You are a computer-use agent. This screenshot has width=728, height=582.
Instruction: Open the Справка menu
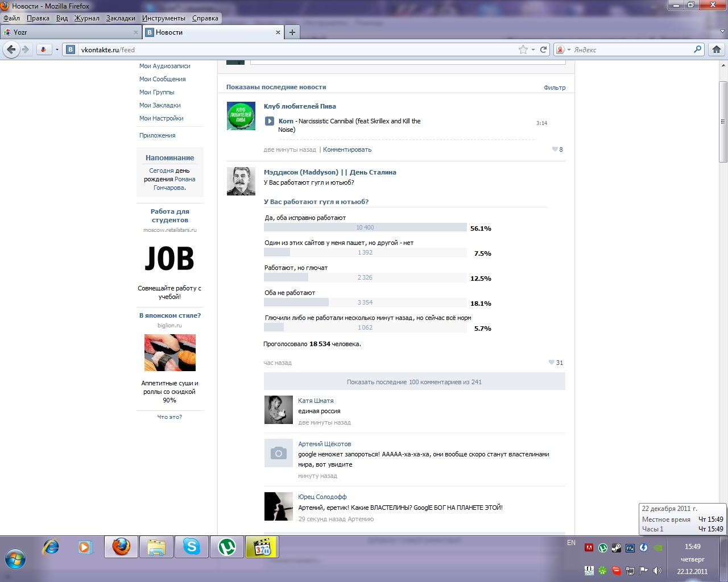click(205, 18)
